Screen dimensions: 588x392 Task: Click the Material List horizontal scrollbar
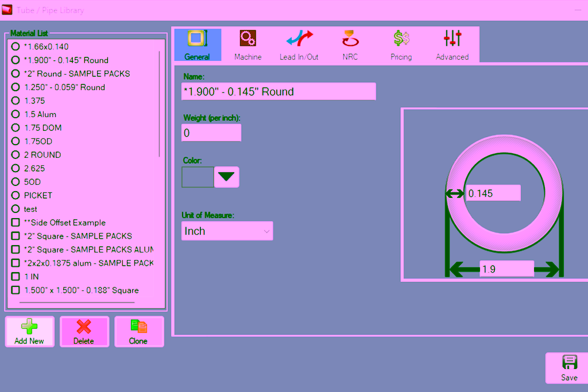coord(77,302)
